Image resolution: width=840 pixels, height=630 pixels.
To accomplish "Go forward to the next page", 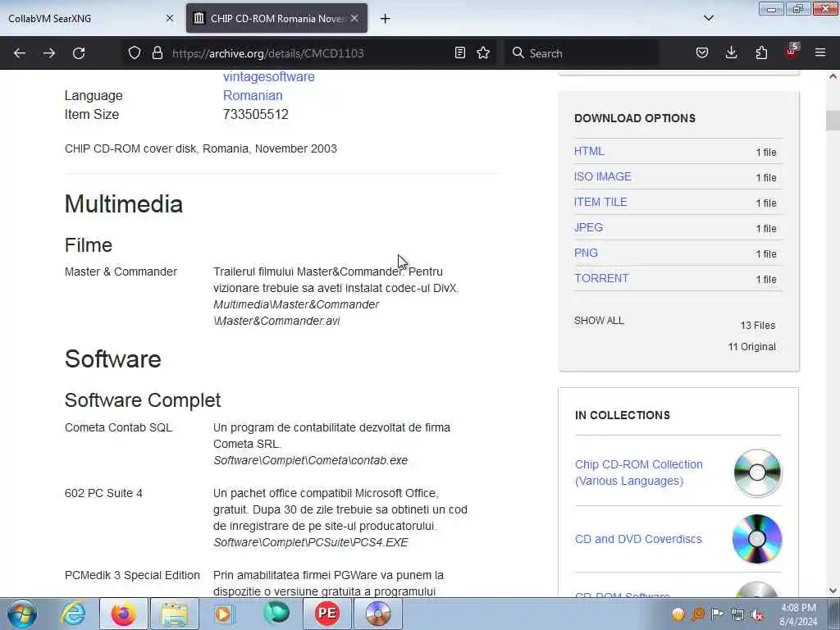I will pyautogui.click(x=48, y=53).
